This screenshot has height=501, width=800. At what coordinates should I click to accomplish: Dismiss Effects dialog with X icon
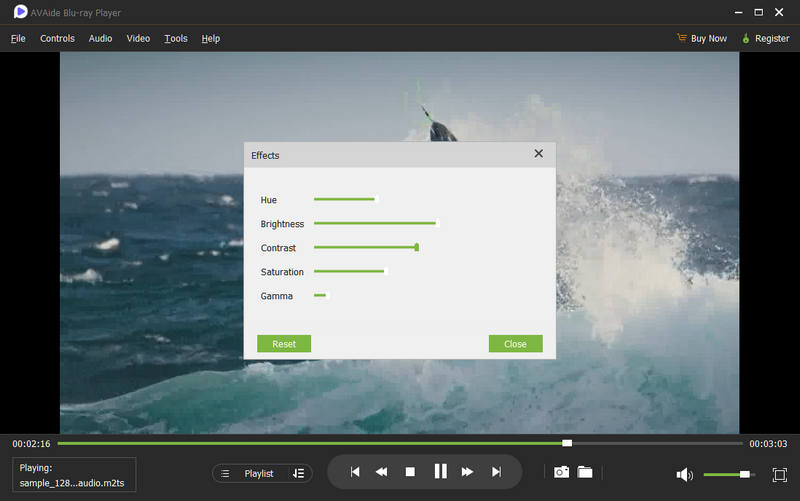(x=538, y=154)
